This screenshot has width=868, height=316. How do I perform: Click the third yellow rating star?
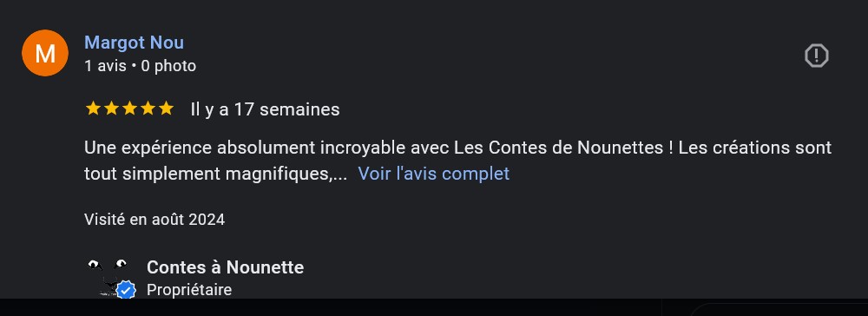coord(129,109)
